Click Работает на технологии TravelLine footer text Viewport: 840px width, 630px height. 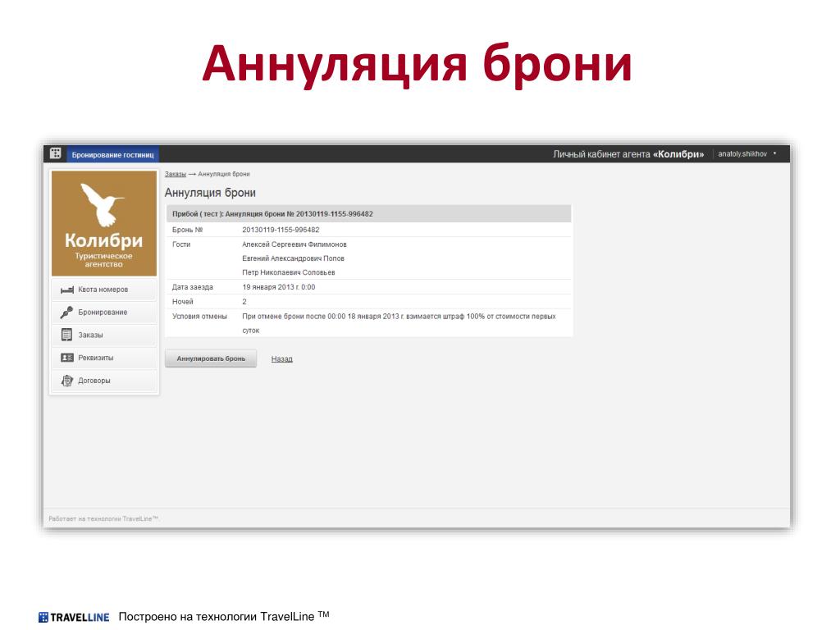tap(103, 518)
